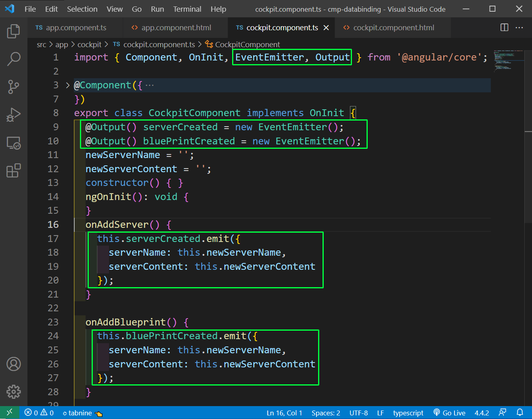This screenshot has height=419, width=532.
Task: Click the remote window indicator in status bar
Action: pos(10,413)
